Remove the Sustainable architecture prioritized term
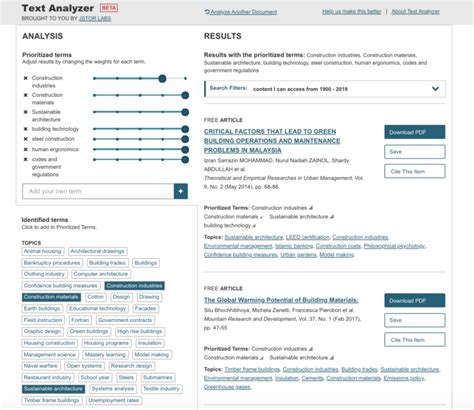The height and width of the screenshot is (410, 474). tap(26, 112)
